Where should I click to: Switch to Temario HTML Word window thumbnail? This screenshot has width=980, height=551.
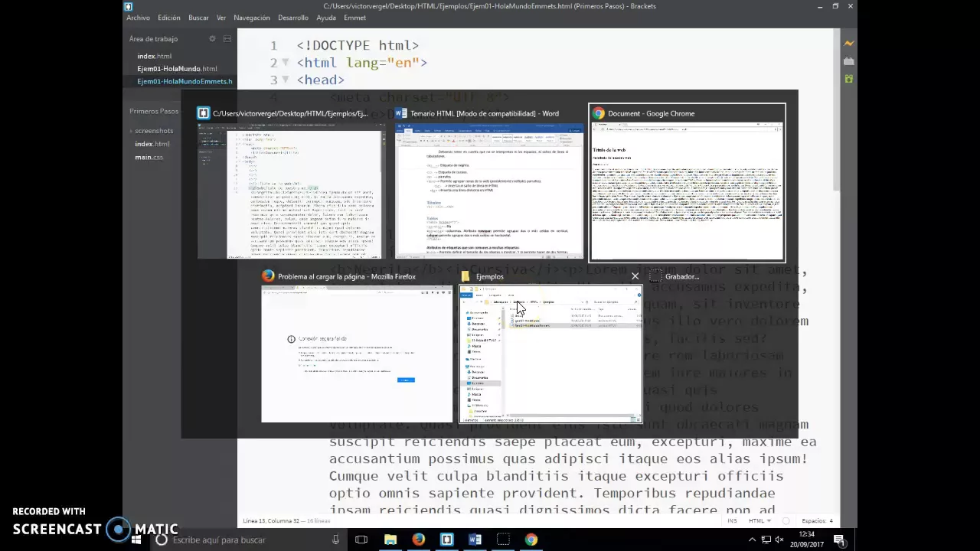coord(488,184)
